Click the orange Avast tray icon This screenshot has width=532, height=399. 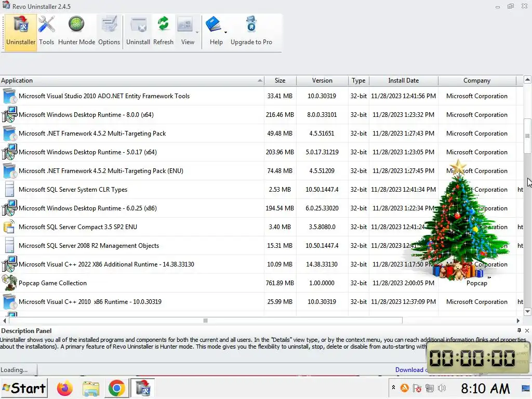[404, 388]
